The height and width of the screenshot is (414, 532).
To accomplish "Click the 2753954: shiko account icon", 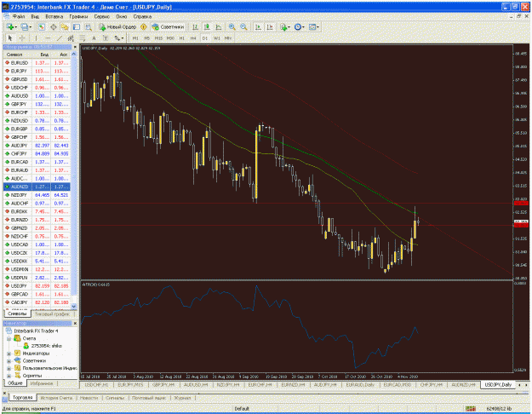I will click(x=26, y=346).
